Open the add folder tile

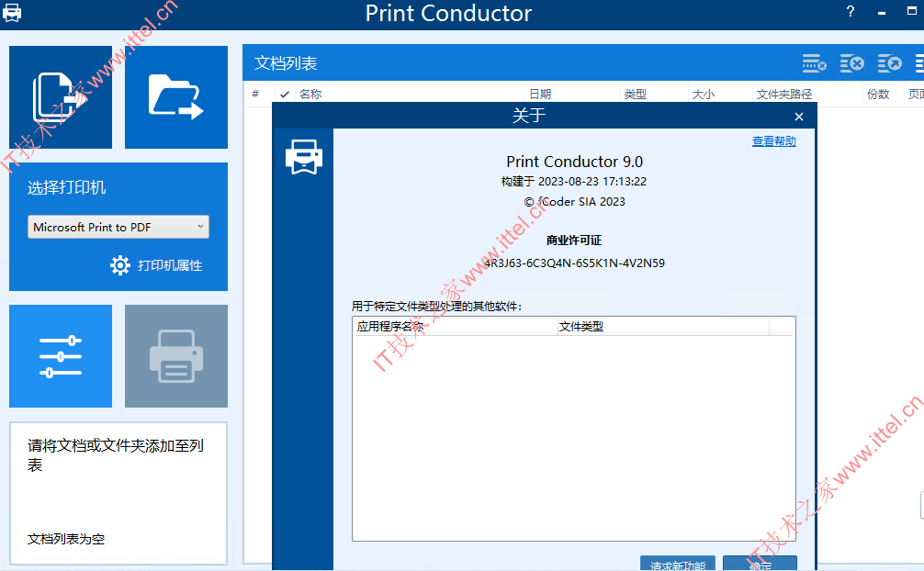point(176,97)
